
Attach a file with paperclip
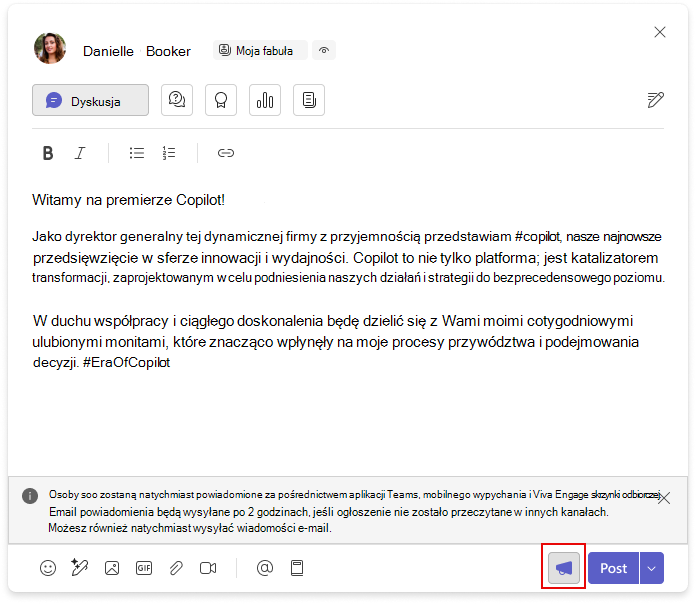[176, 568]
